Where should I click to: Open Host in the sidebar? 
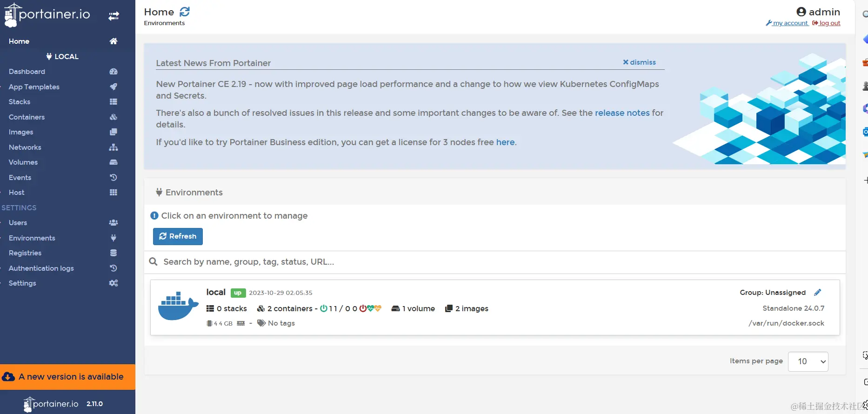click(17, 193)
